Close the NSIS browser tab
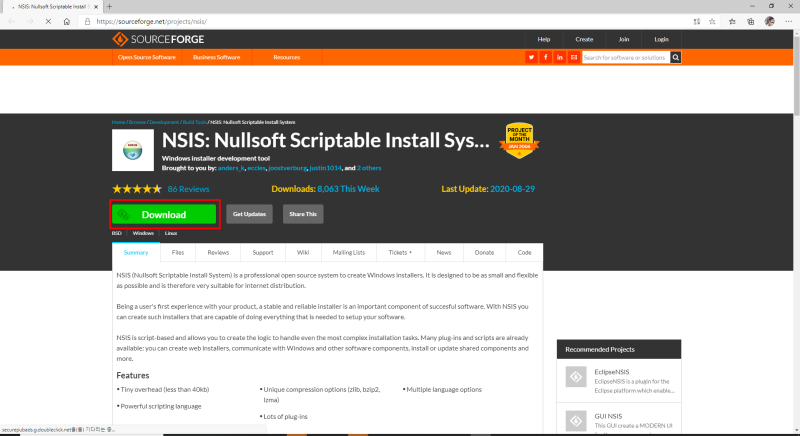Viewport: 800px width, 436px height. (96, 7)
